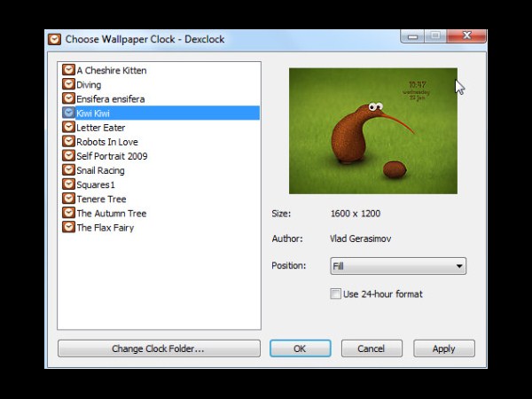Screen dimensions: 532x399
Task: Click the icon next to Snail Racing
Action: pyautogui.click(x=68, y=170)
